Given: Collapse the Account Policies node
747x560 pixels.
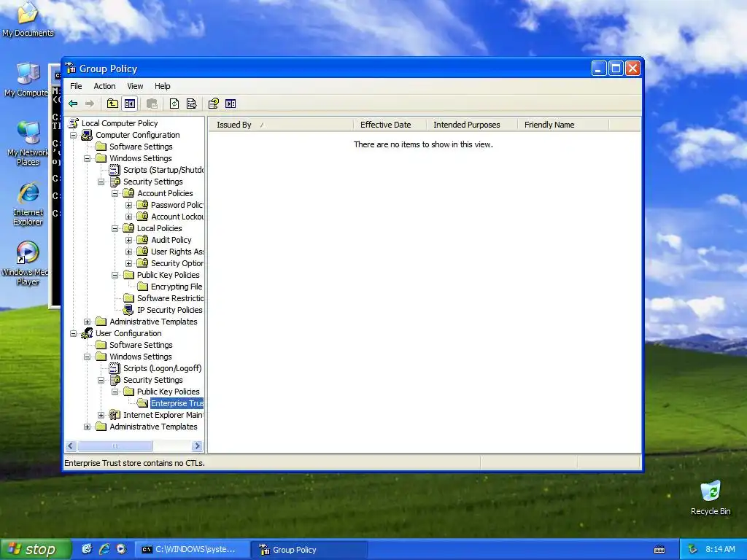Looking at the screenshot, I should (x=115, y=193).
